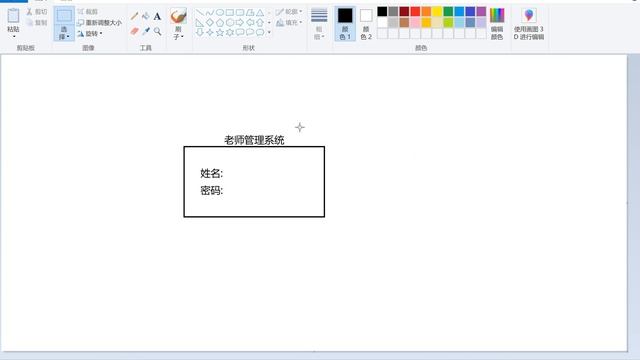Viewport: 640px width, 360px height.
Task: Pick the black color swatch
Action: pyautogui.click(x=382, y=11)
